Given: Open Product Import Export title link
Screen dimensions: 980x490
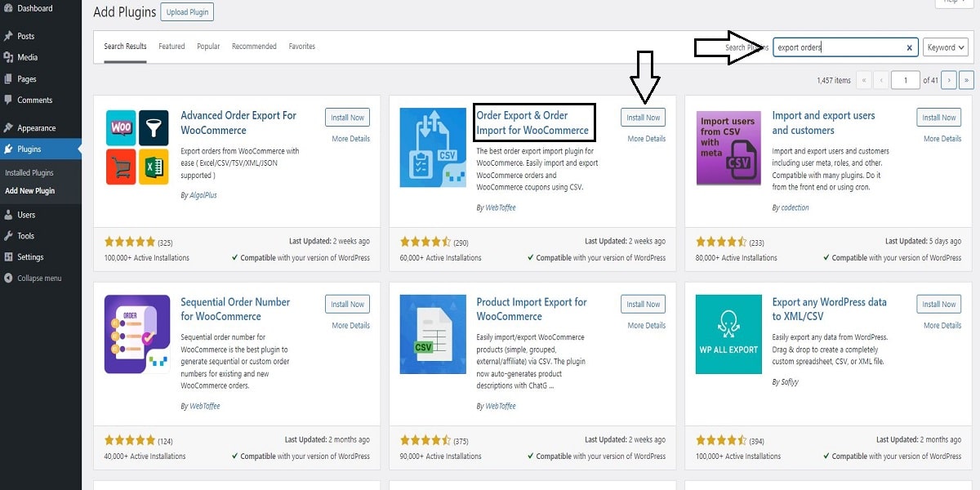Looking at the screenshot, I should pyautogui.click(x=532, y=309).
